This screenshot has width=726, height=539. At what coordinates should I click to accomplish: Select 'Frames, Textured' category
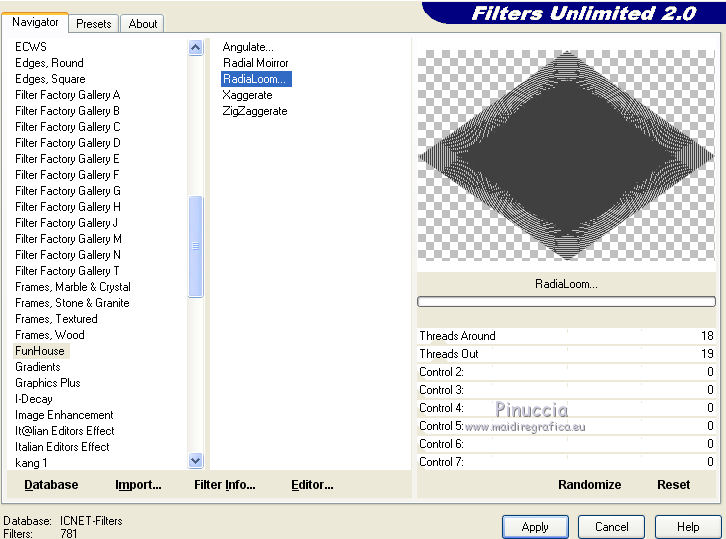click(56, 319)
